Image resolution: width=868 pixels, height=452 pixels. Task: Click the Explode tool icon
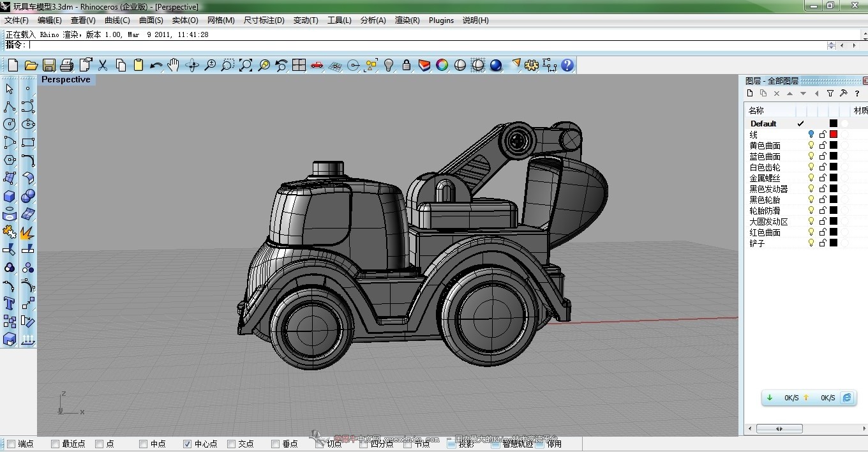pos(27,232)
